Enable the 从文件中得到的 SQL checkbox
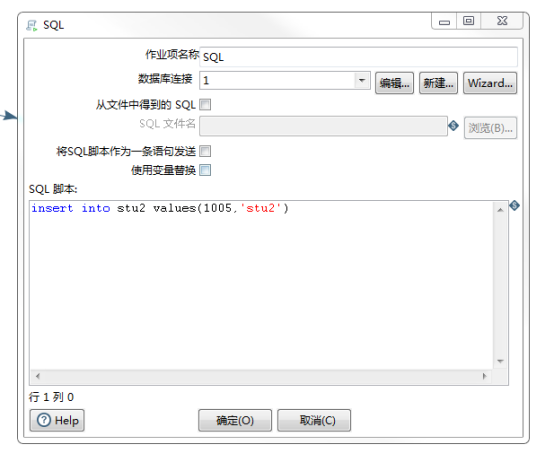Screen dimensions: 554x463 pos(205,105)
